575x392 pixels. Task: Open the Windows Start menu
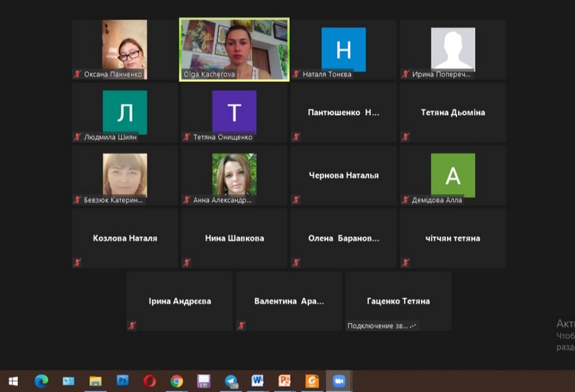coord(13,381)
